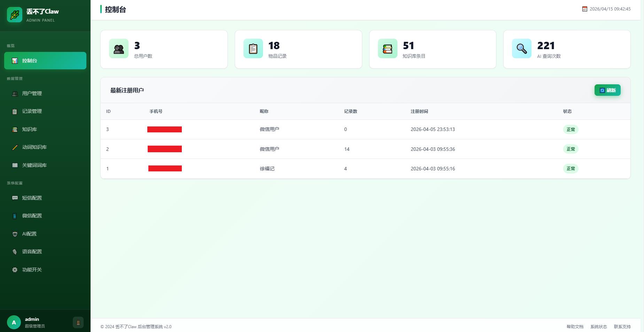Image resolution: width=644 pixels, height=332 pixels.
Task: Open the 联系支持 footer link
Action: click(622, 327)
